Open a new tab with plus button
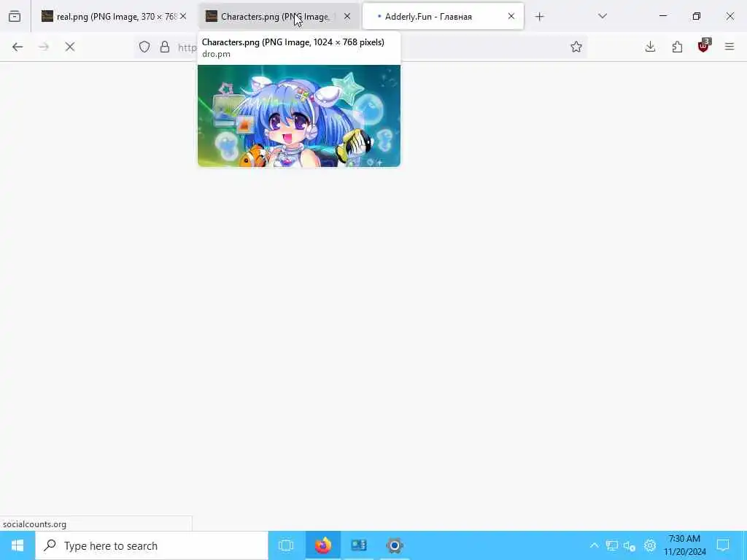This screenshot has width=747, height=560. pos(539,17)
